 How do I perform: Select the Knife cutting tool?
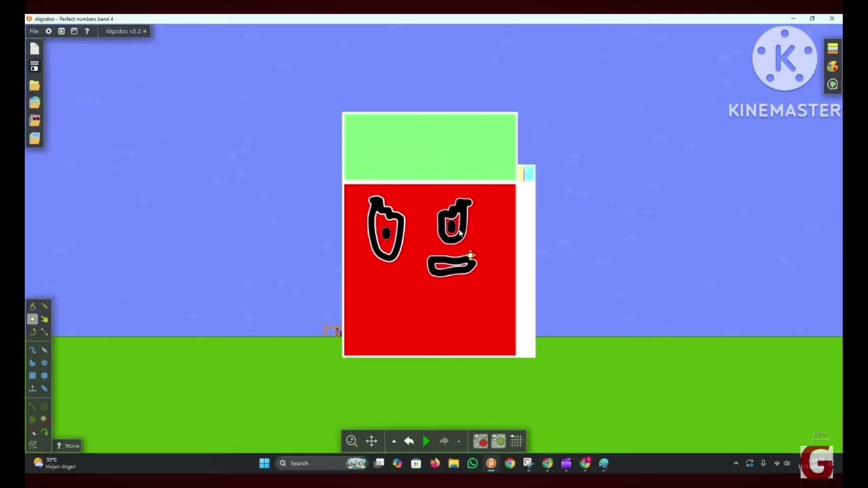click(x=44, y=306)
